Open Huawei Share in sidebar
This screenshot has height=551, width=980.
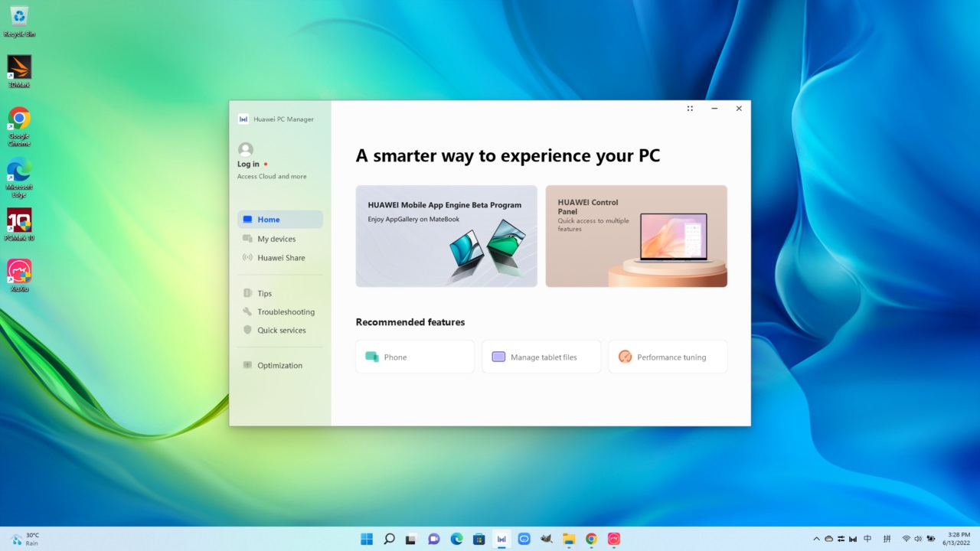click(x=279, y=258)
